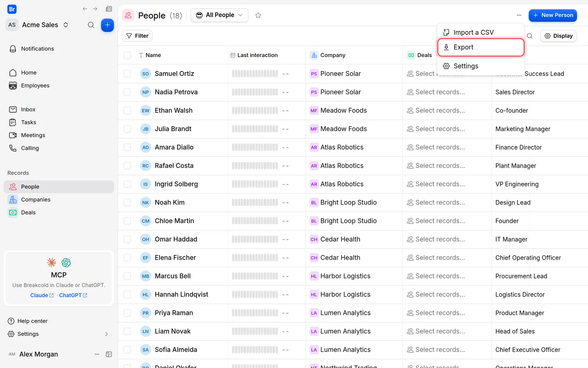The width and height of the screenshot is (588, 368).
Task: Click Samuel Ortiz's last interaction activity bar
Action: [255, 74]
